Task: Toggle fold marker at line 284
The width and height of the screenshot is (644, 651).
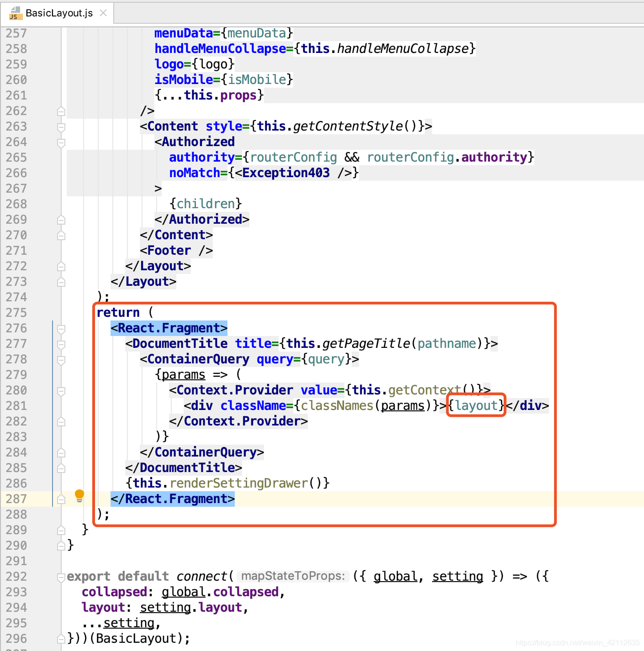Action: pos(61,452)
